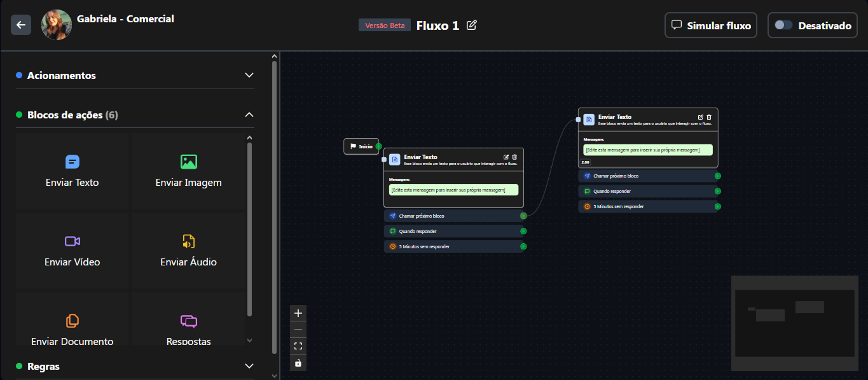Viewport: 868px width, 380px height.
Task: Zoom in on the flow canvas
Action: [x=298, y=313]
